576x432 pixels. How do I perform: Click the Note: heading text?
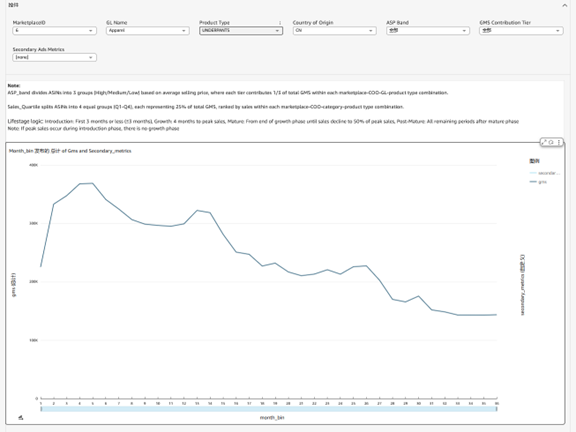[x=14, y=86]
